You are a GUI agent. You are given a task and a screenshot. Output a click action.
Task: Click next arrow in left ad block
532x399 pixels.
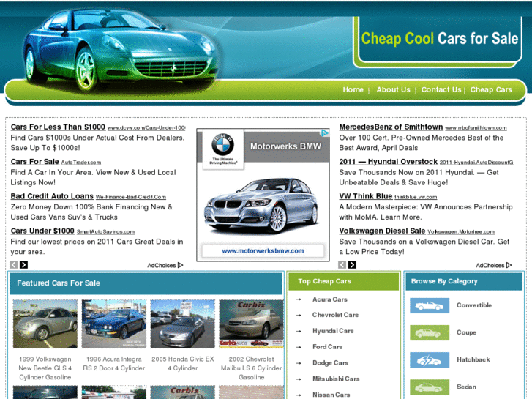[23, 265]
